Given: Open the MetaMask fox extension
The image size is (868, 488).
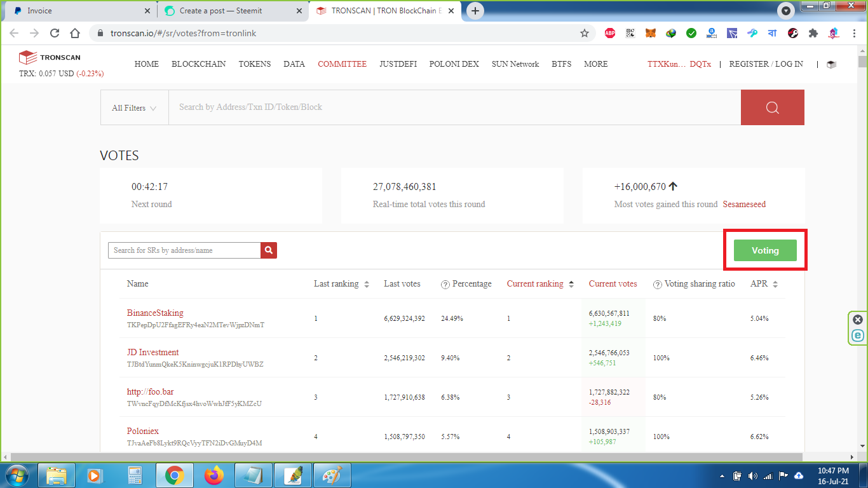Looking at the screenshot, I should pyautogui.click(x=651, y=33).
